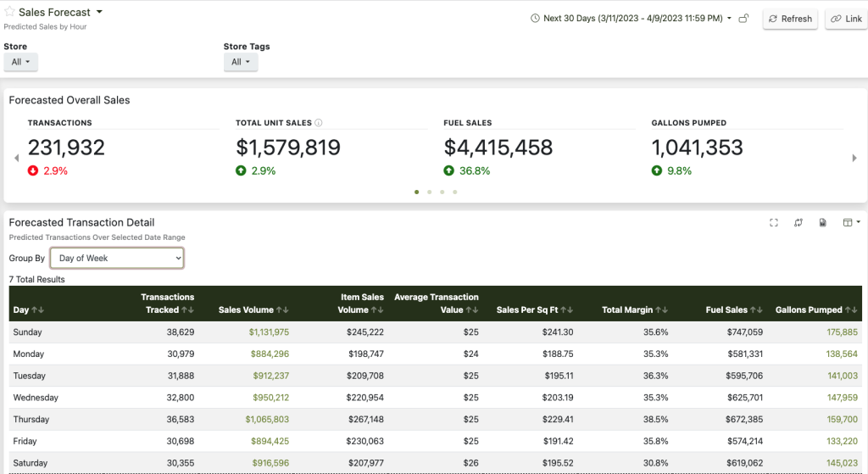Open the Sales Forecast title dropdown caret
Screen dimensions: 868x474
(99, 12)
